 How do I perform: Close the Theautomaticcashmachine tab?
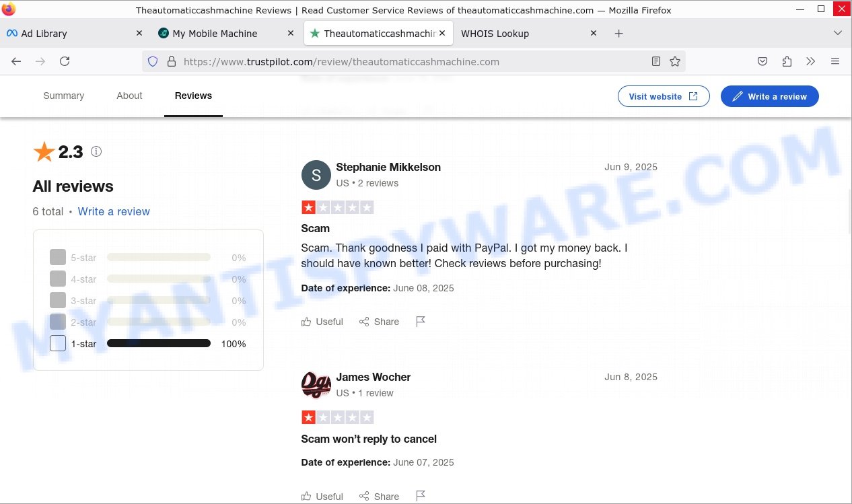click(x=442, y=33)
